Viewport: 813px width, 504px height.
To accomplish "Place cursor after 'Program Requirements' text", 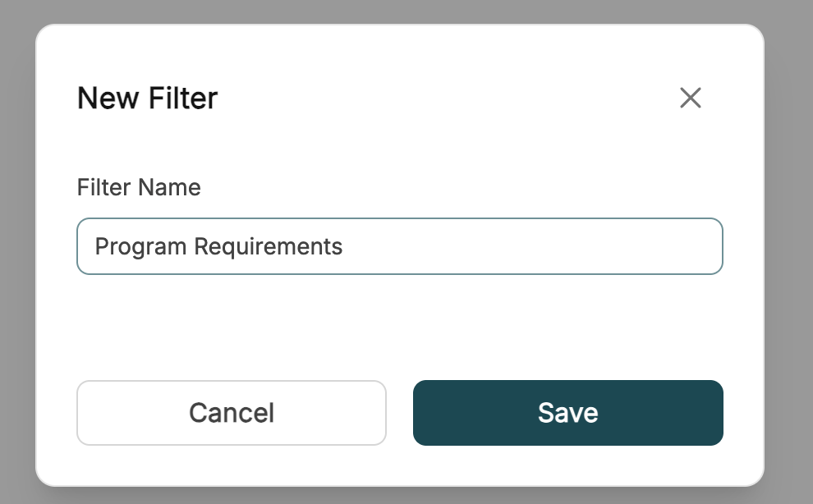I will [x=344, y=247].
